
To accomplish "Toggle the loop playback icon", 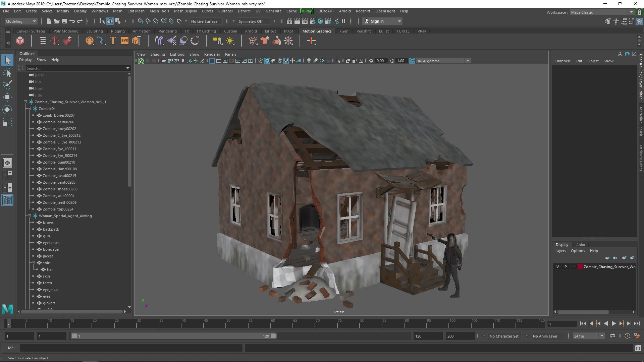I will (x=612, y=336).
